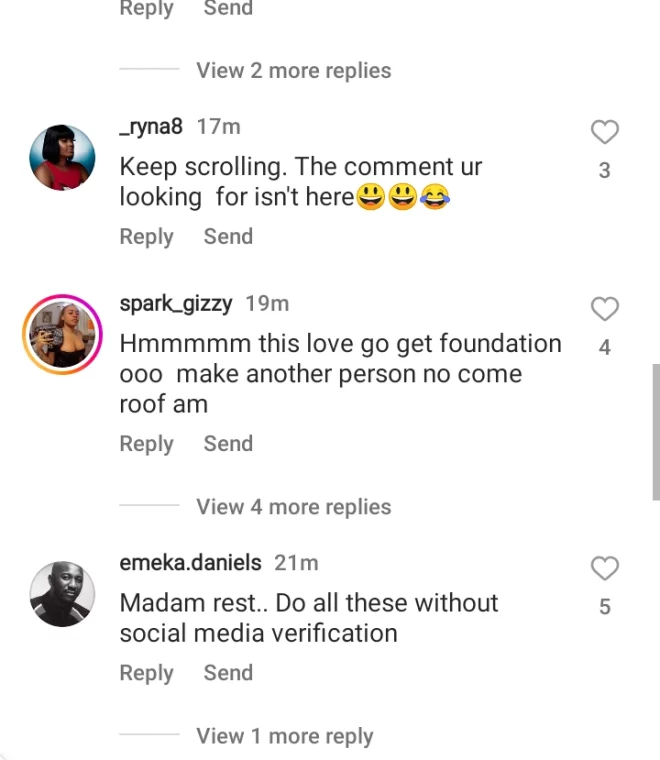Viewport: 660px width, 760px height.
Task: Reply to _ryna8's comment
Action: (146, 237)
